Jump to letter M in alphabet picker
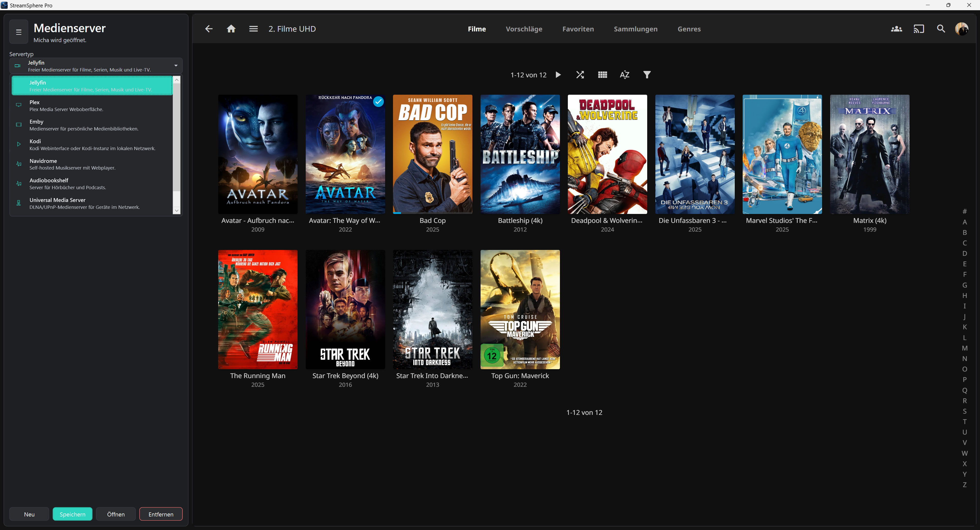 (964, 348)
